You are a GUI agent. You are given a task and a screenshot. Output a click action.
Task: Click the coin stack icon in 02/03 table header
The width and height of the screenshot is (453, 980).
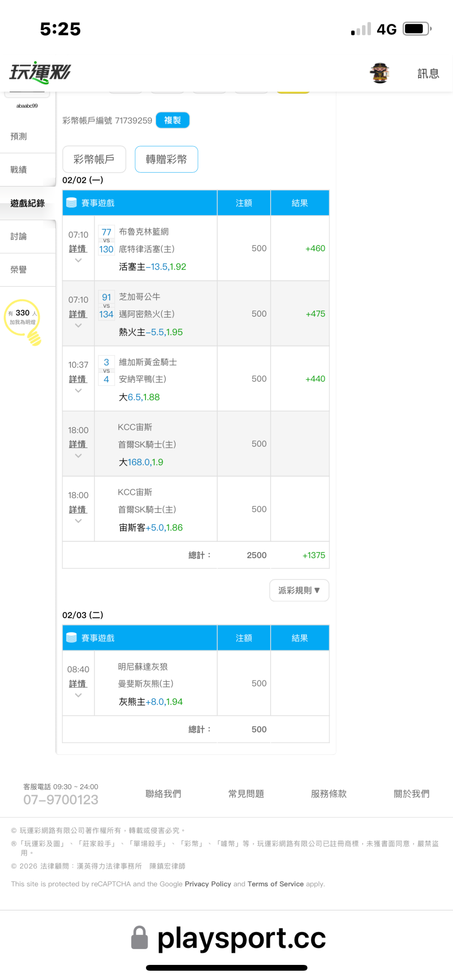point(72,638)
